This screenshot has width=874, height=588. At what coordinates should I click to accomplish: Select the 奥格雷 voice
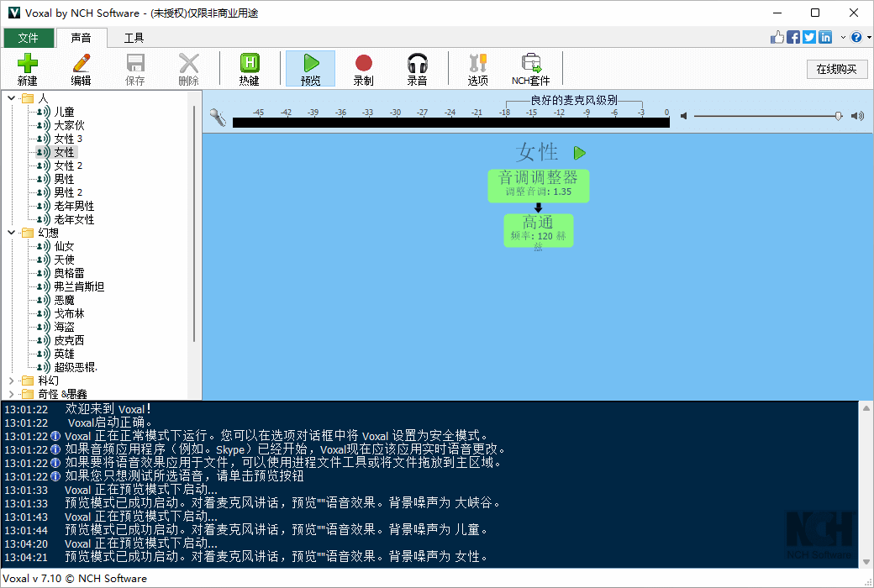coord(69,273)
